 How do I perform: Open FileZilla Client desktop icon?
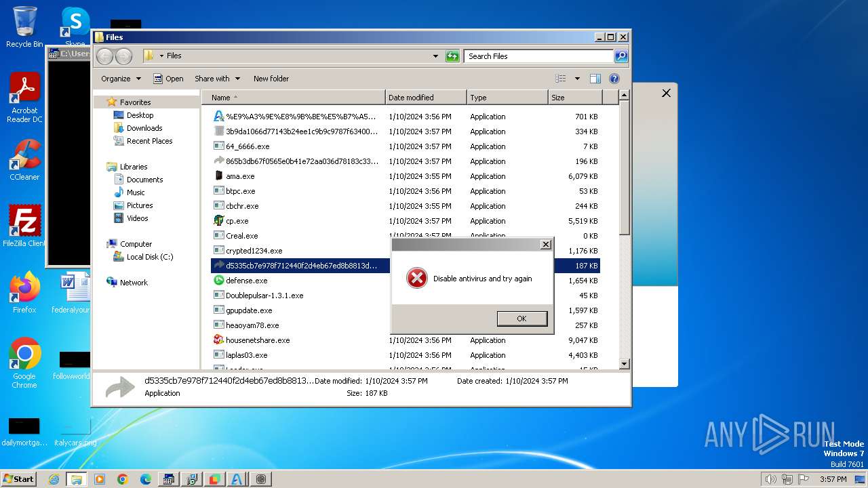[24, 226]
